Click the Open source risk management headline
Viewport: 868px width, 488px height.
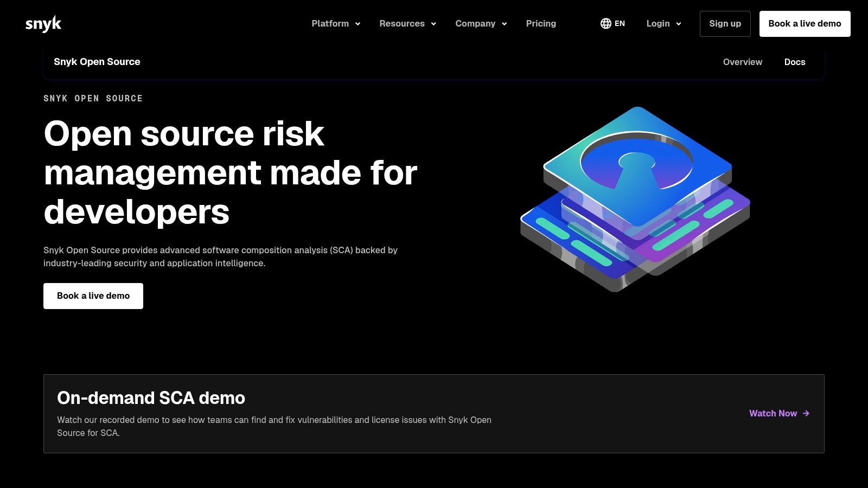(x=231, y=172)
